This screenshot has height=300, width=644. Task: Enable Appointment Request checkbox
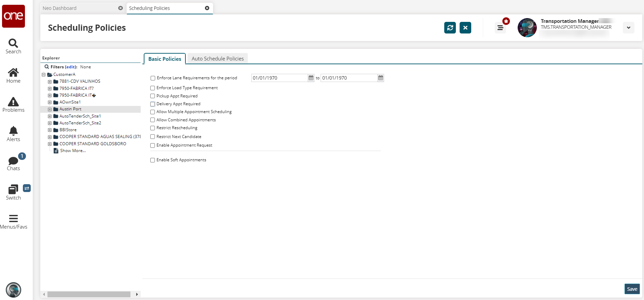click(153, 146)
